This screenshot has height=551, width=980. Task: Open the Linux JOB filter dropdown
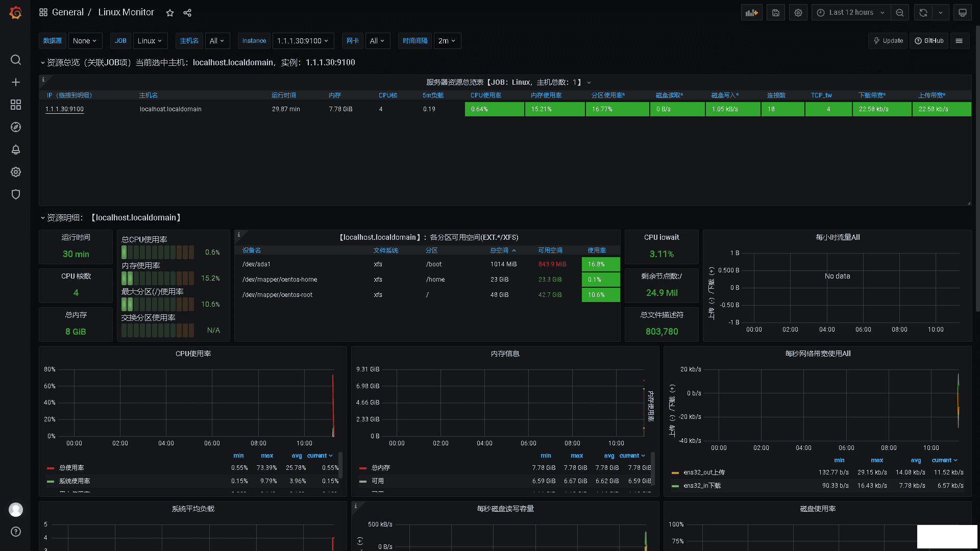pyautogui.click(x=149, y=40)
